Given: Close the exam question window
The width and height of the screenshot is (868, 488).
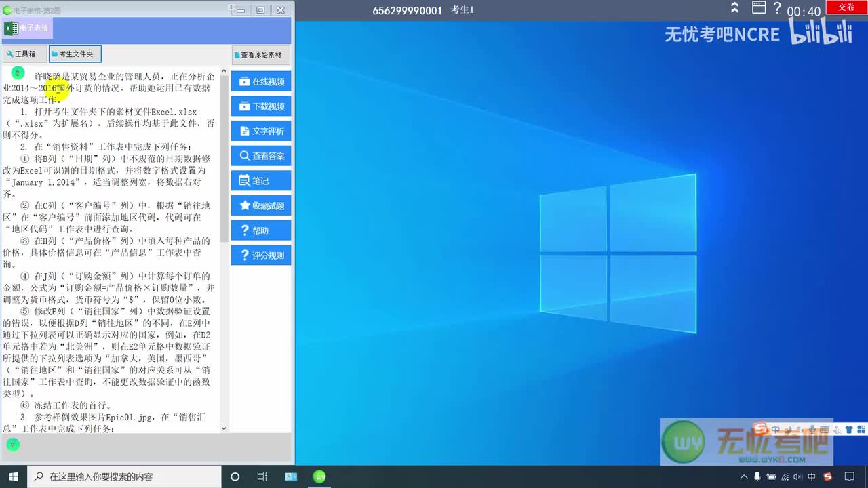Looking at the screenshot, I should click(x=280, y=10).
